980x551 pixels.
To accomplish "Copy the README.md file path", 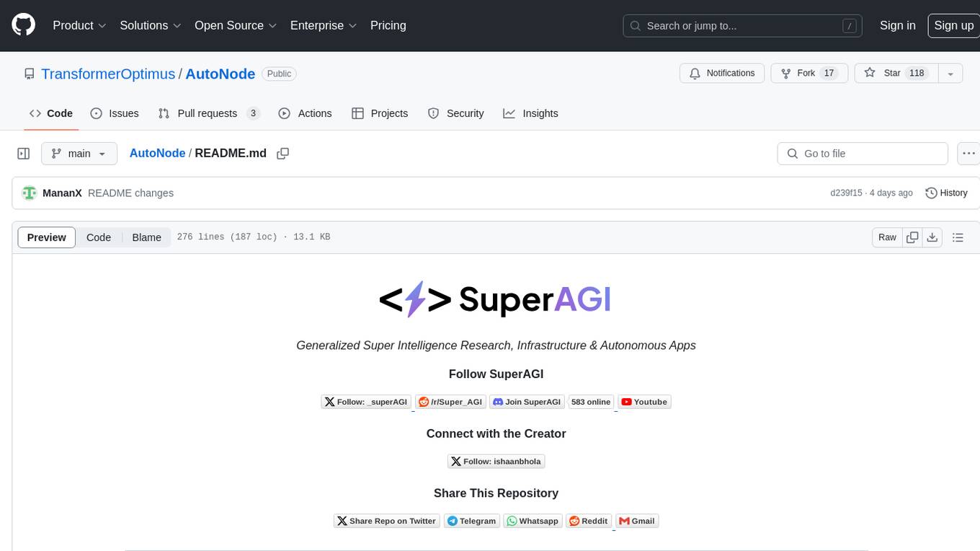I will tap(283, 154).
